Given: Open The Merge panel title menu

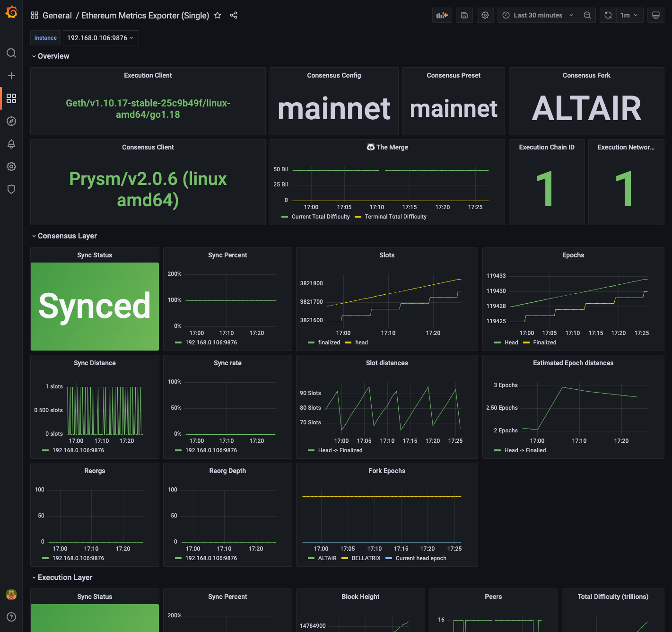Looking at the screenshot, I should [x=387, y=147].
